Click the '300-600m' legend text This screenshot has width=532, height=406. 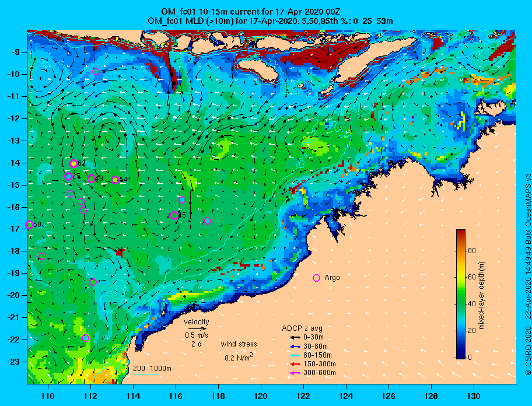[x=319, y=373]
